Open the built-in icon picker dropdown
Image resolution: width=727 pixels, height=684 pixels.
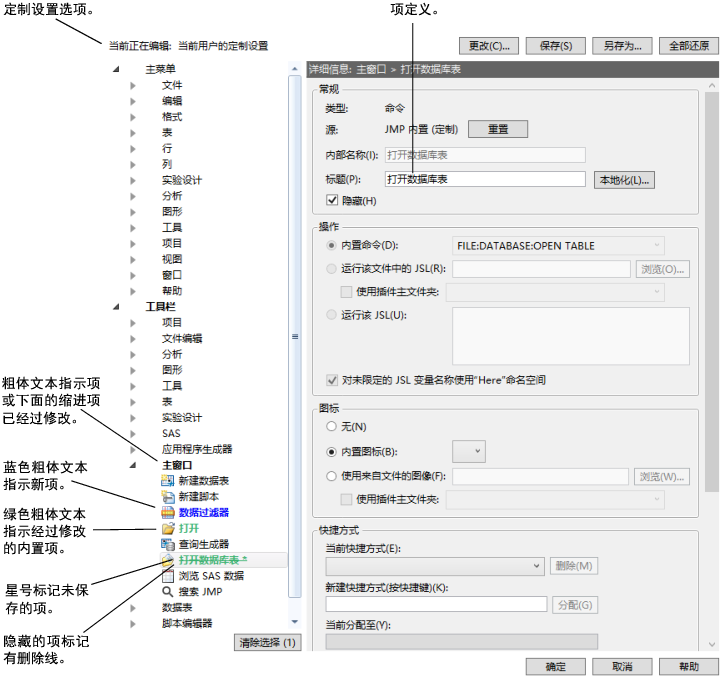coord(469,451)
